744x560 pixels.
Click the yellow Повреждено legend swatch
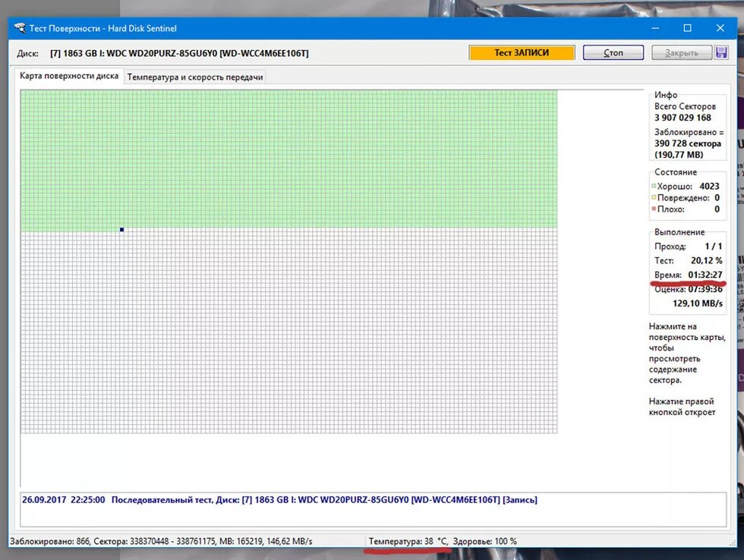[654, 197]
